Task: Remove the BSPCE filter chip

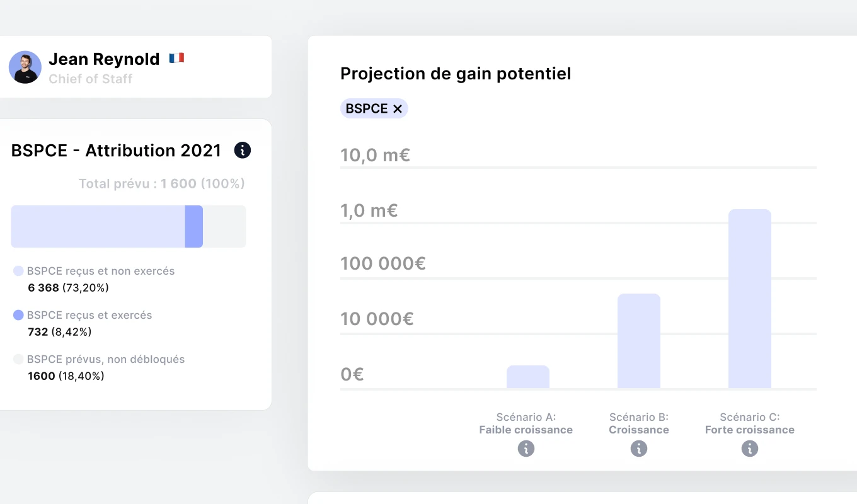Action: [398, 108]
